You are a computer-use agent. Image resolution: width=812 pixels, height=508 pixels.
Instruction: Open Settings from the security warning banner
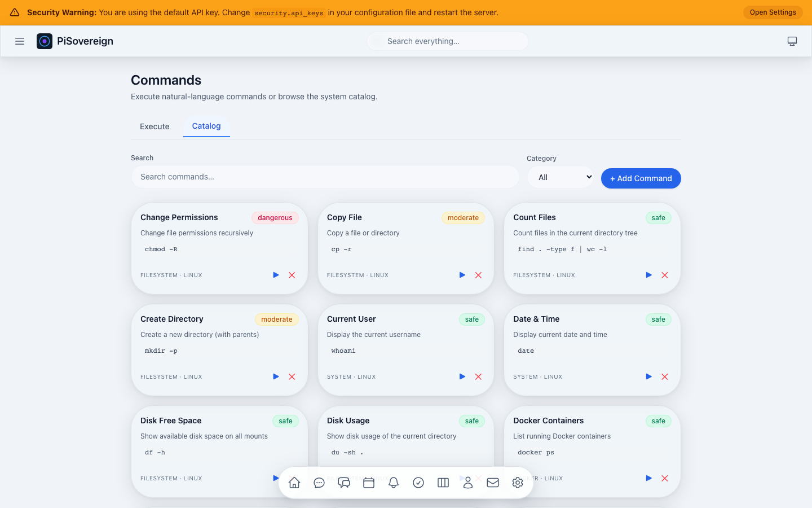click(773, 12)
